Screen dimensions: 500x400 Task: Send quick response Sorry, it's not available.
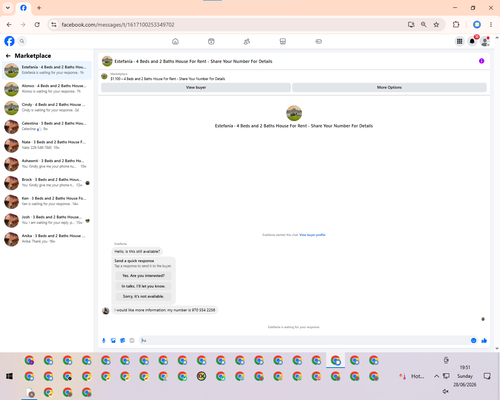(143, 296)
